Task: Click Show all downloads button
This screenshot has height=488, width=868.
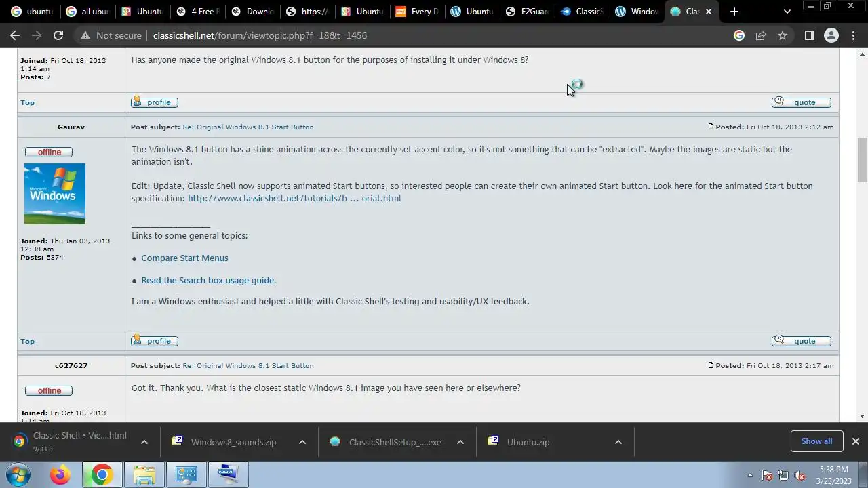Action: [816, 441]
